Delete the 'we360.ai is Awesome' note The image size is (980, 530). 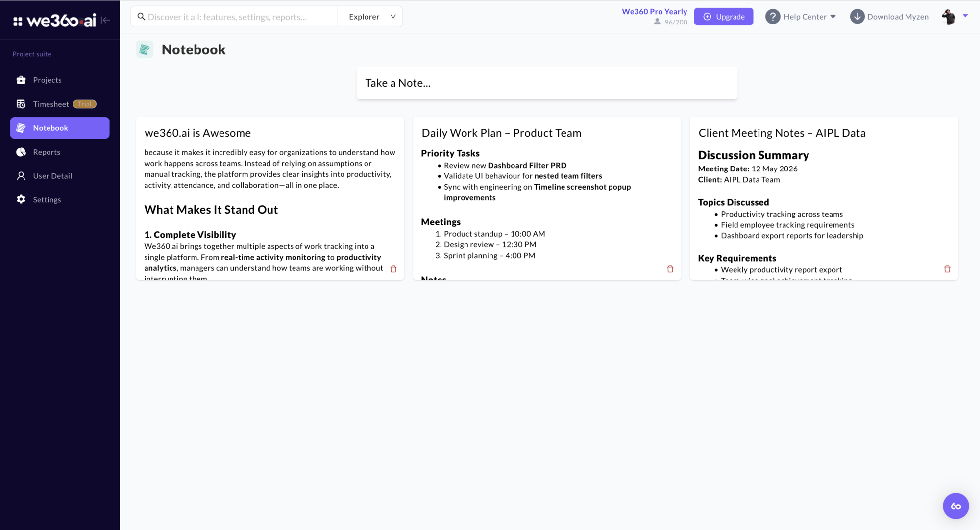click(393, 269)
